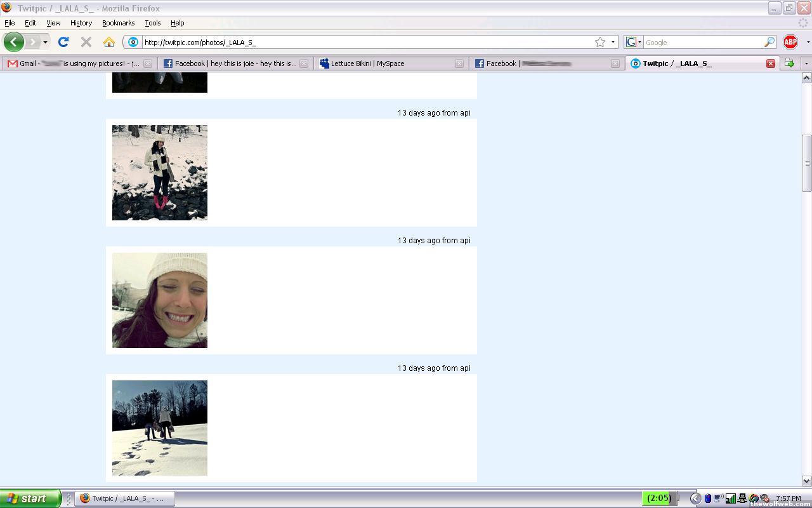Click the vertical scrollbar thumb

(x=806, y=163)
